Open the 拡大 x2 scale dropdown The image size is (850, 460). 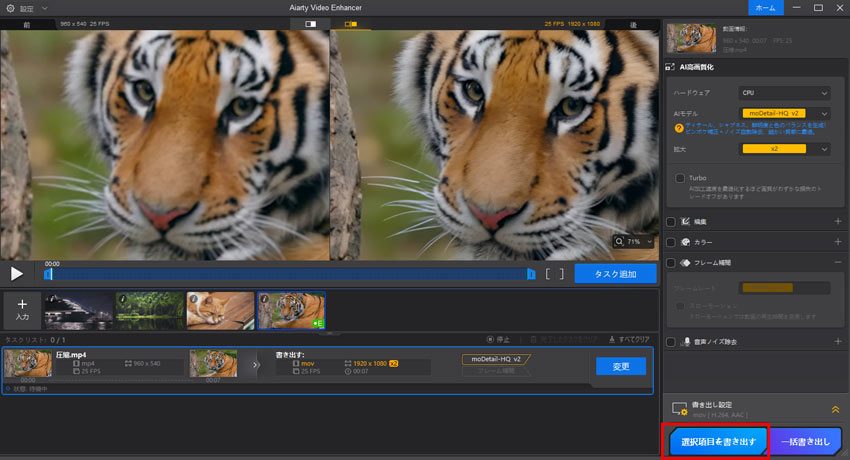click(x=784, y=149)
